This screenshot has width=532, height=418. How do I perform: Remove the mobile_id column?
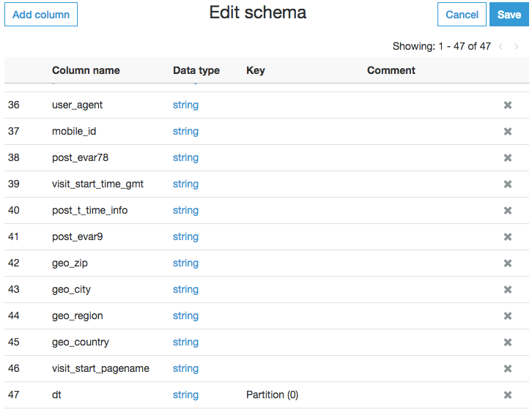[x=507, y=132]
